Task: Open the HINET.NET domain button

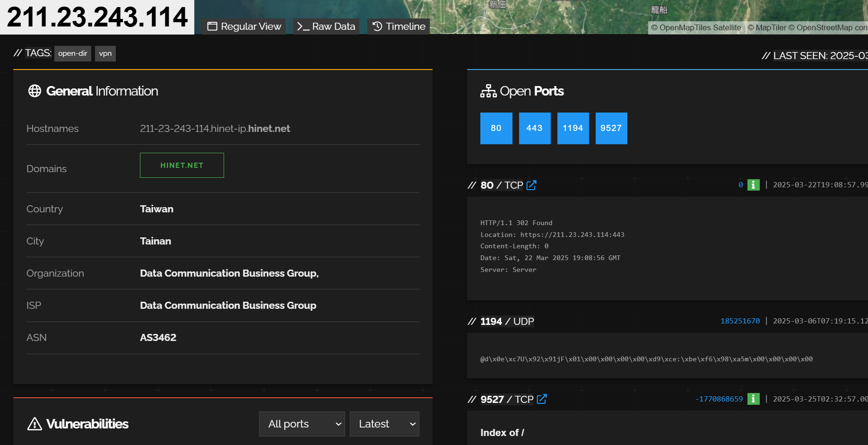Action: (182, 166)
